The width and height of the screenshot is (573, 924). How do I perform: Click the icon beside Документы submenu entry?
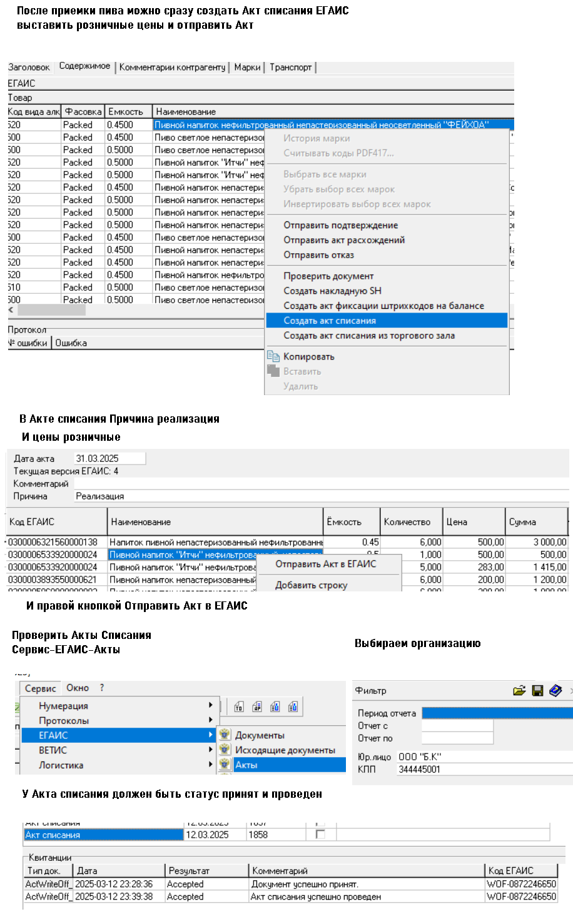pos(225,735)
